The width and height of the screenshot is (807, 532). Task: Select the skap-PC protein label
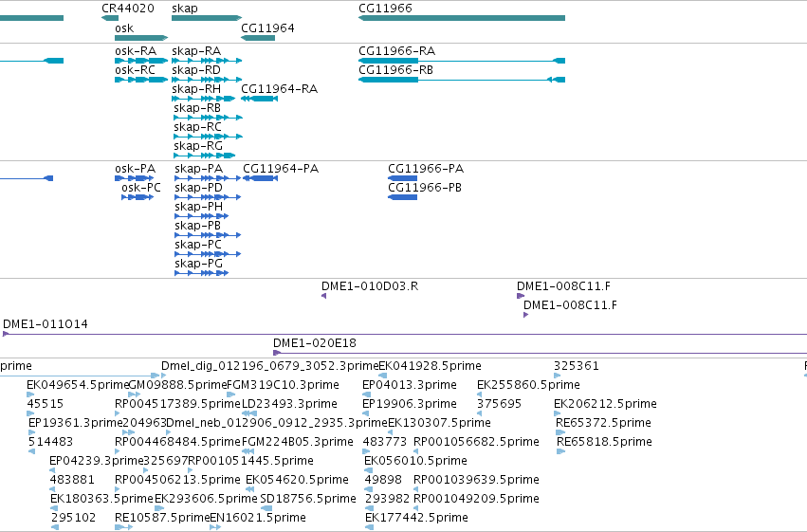[198, 245]
